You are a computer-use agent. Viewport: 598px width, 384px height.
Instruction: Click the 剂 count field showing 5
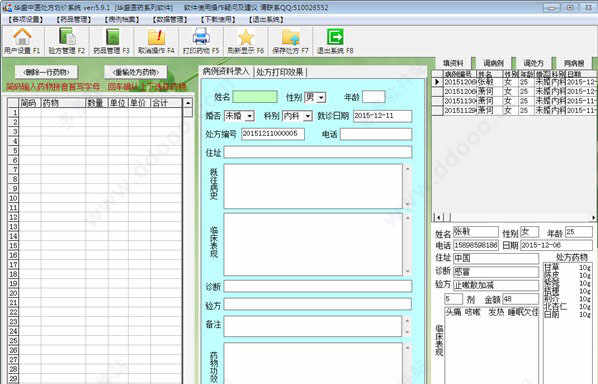[453, 299]
